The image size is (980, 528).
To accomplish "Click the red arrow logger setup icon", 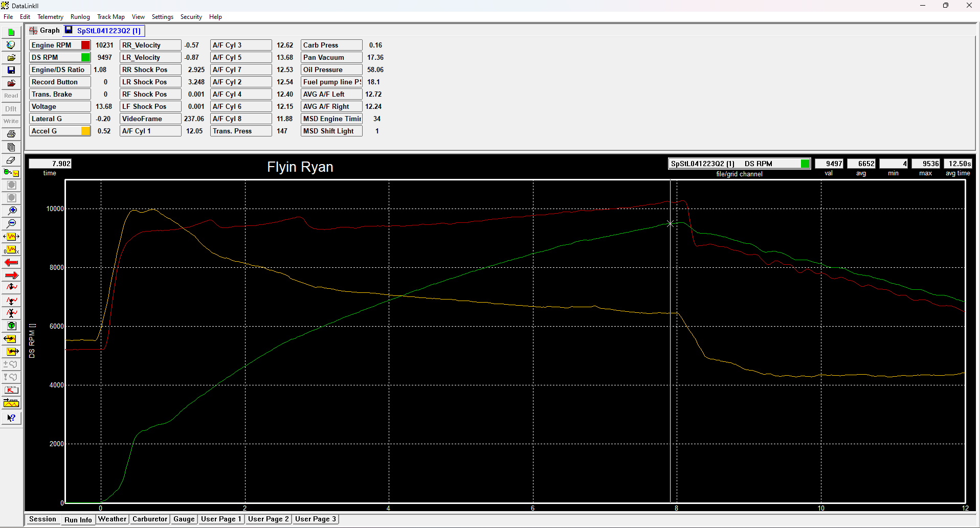I will point(11,390).
